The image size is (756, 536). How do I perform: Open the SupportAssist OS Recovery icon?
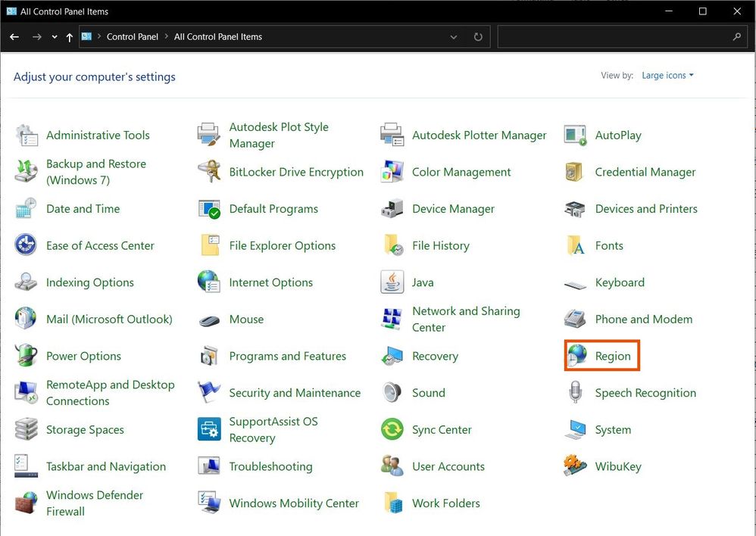point(209,429)
